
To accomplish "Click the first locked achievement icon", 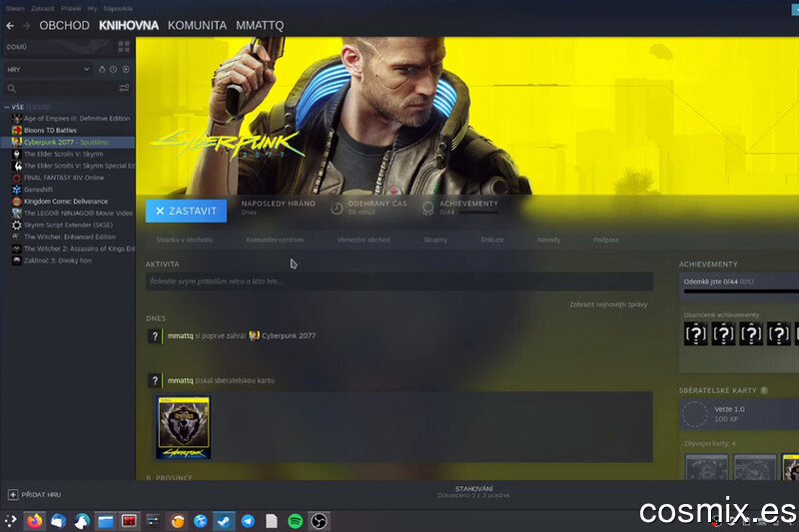I will [x=695, y=334].
